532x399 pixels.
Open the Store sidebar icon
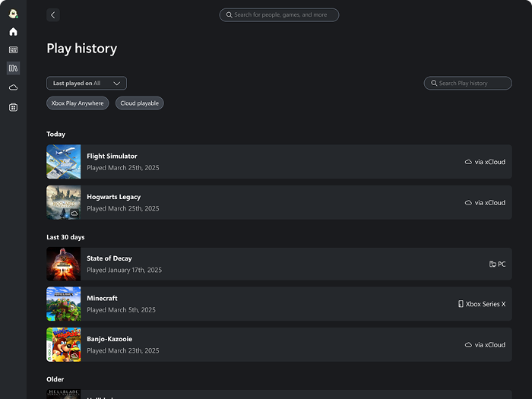[13, 108]
